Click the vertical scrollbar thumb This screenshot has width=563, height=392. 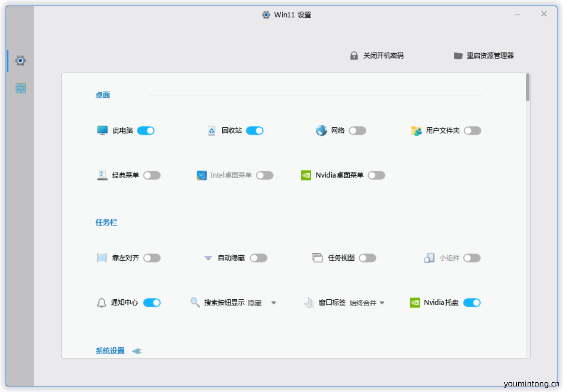coord(528,87)
